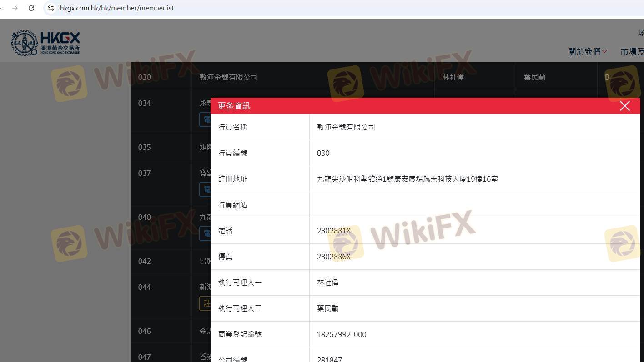Click the HKGX gear emblem logo
This screenshot has width=644, height=362.
coord(25,43)
